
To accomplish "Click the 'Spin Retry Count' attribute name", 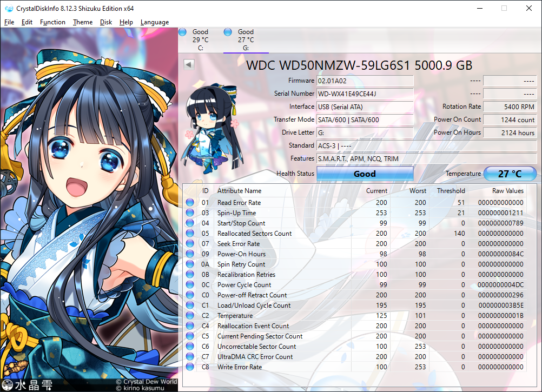I will point(241,264).
